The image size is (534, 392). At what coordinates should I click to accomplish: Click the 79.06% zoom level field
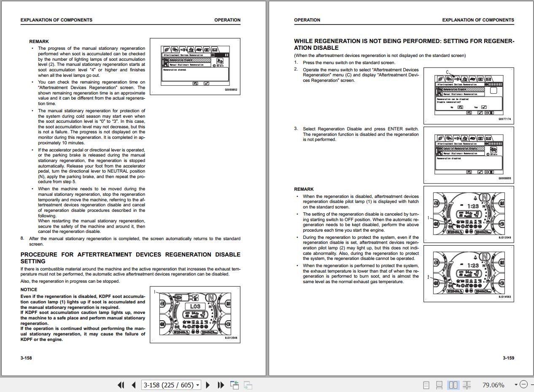pyautogui.click(x=494, y=385)
